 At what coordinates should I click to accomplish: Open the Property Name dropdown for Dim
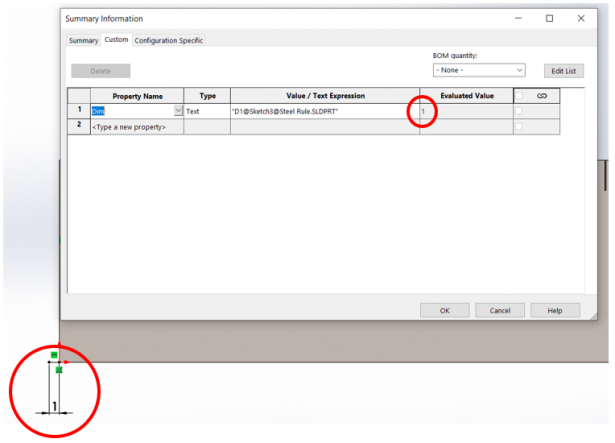click(178, 111)
